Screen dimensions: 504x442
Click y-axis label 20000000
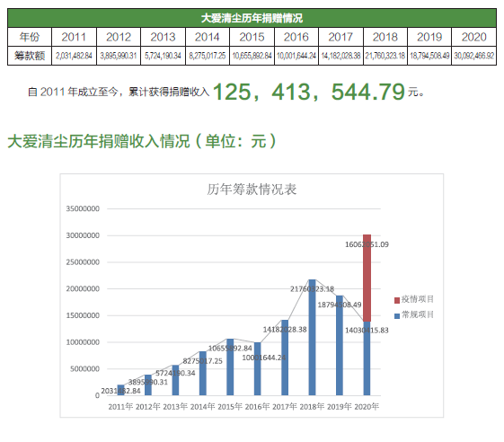pyautogui.click(x=83, y=289)
